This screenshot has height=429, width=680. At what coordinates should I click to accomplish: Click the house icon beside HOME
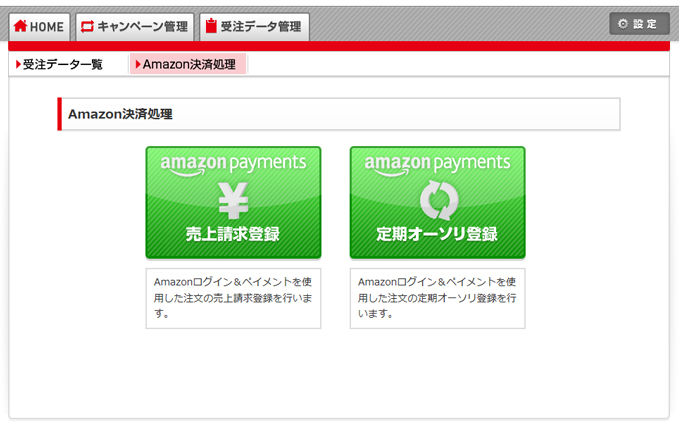pyautogui.click(x=20, y=26)
